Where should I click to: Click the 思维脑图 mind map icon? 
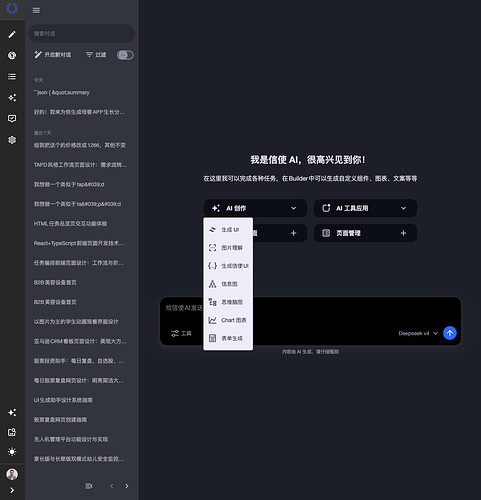(212, 302)
